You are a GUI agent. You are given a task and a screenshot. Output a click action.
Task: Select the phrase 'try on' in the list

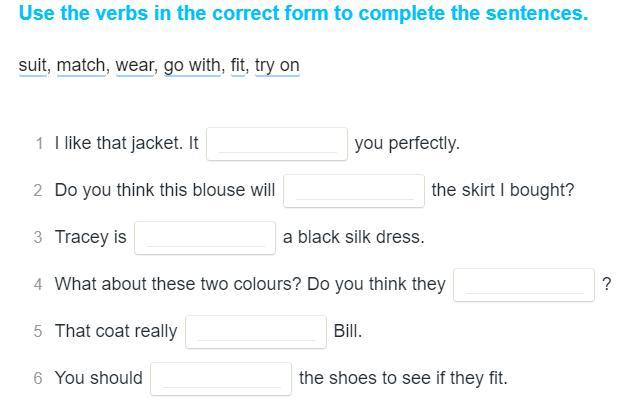pyautogui.click(x=277, y=65)
